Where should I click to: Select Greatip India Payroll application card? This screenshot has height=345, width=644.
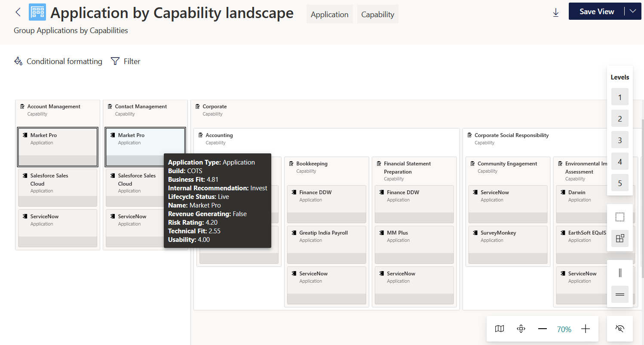point(327,244)
